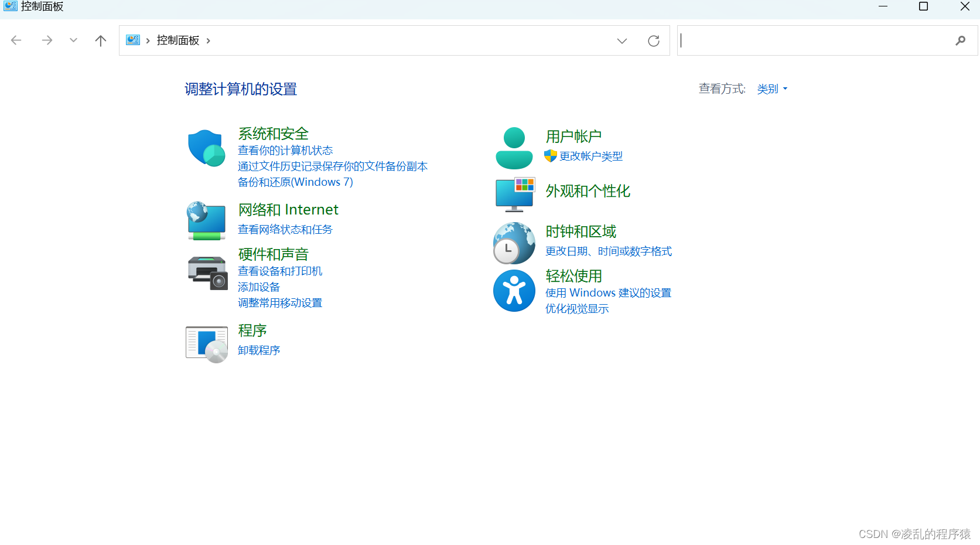
Task: Open the 类别 view-by dropdown
Action: [x=772, y=89]
